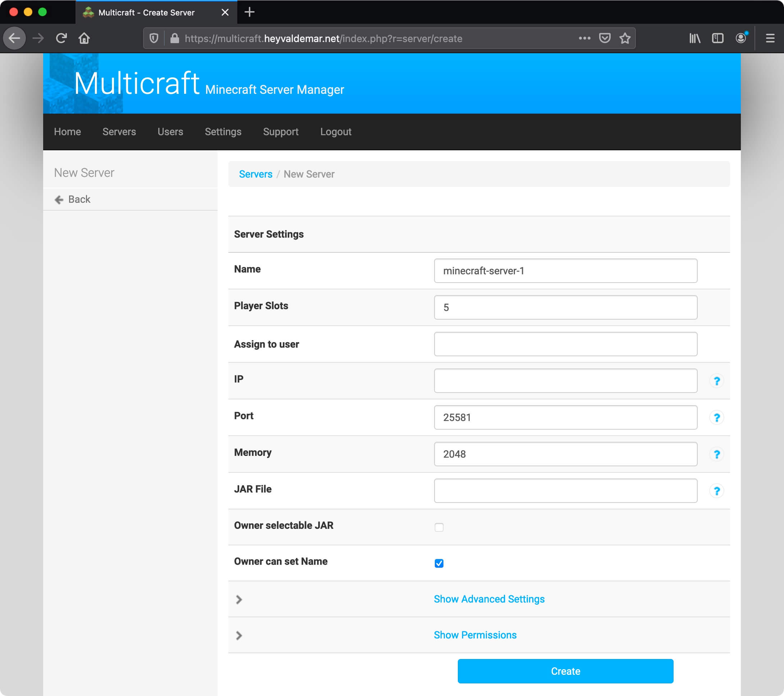The height and width of the screenshot is (696, 784).
Task: Click the help icon next to Port field
Action: [717, 417]
